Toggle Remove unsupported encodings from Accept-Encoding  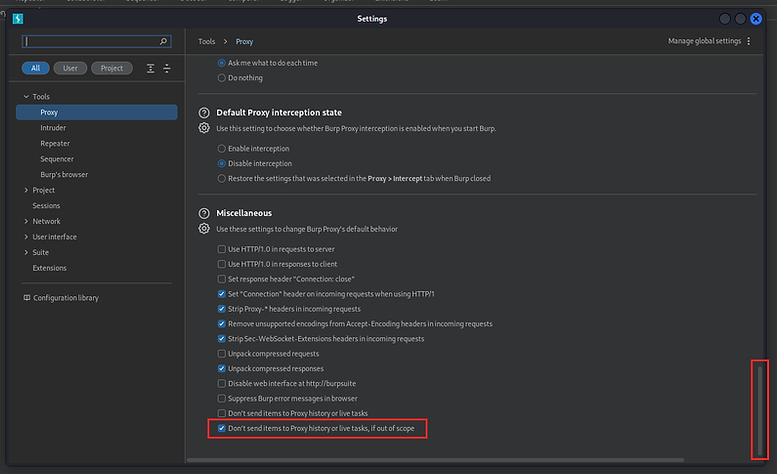[222, 323]
